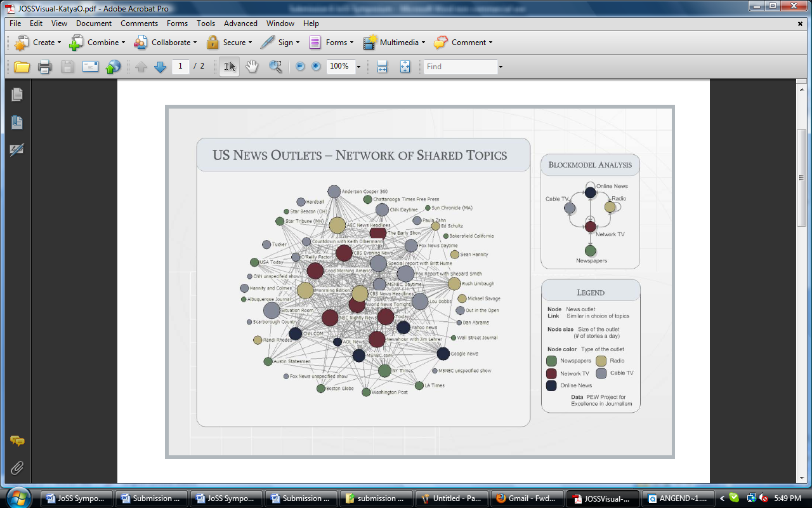This screenshot has height=508, width=812.
Task: Switch to submission folder taskbar button
Action: point(376,498)
